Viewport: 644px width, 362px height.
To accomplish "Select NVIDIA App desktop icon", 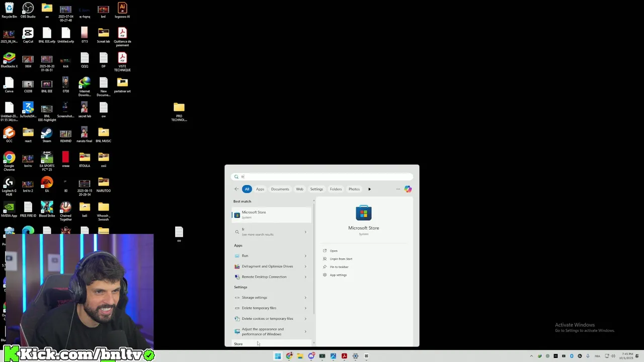I will pyautogui.click(x=9, y=210).
